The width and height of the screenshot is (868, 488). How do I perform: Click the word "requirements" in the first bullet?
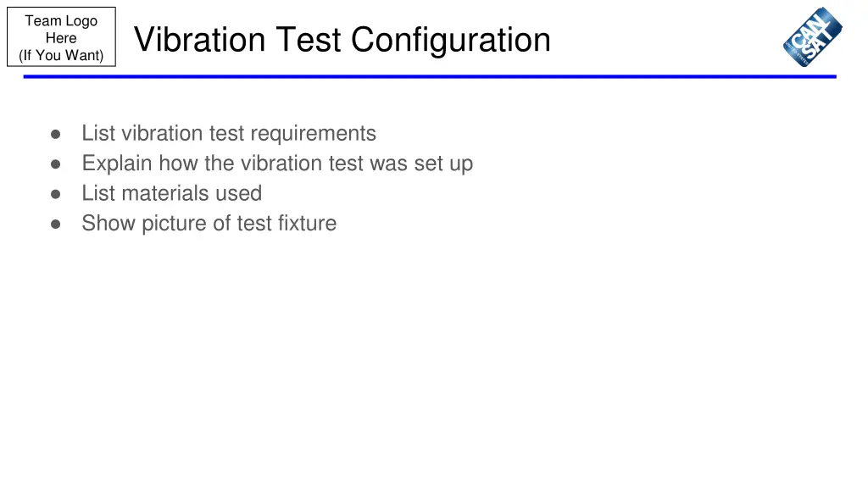(314, 135)
